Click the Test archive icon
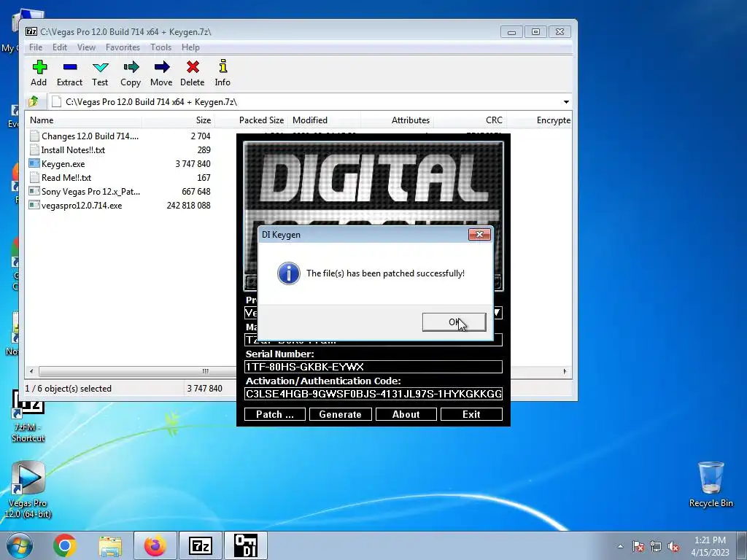747x560 pixels. 100,73
